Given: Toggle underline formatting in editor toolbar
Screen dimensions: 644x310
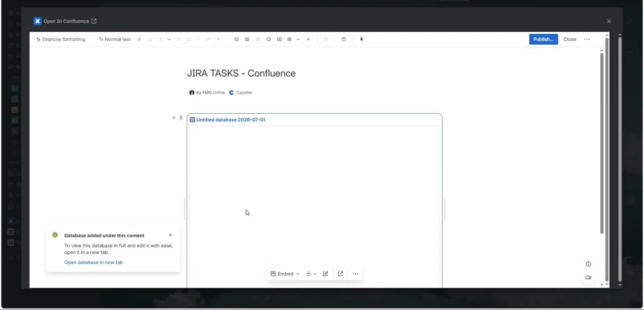Looking at the screenshot, I should pyautogui.click(x=150, y=39).
